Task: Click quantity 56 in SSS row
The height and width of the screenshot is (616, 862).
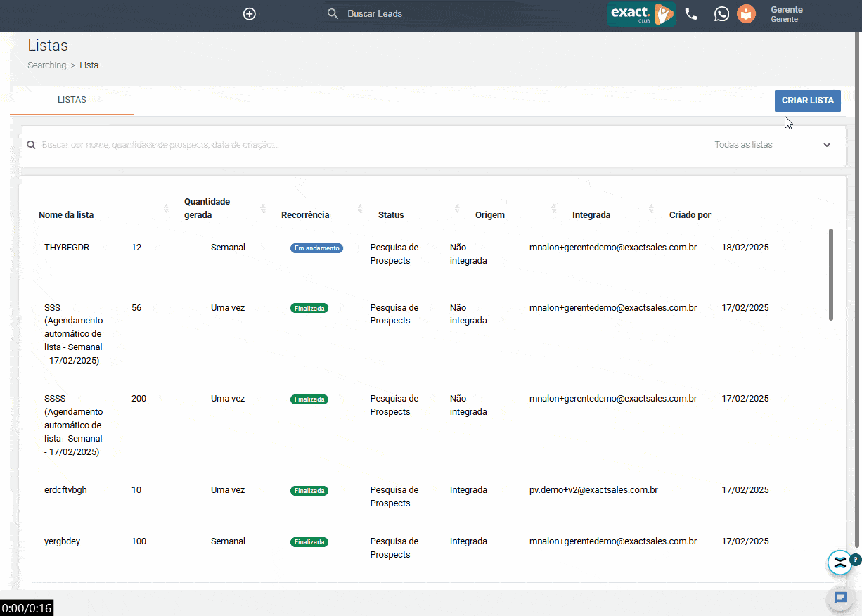Action: [136, 308]
